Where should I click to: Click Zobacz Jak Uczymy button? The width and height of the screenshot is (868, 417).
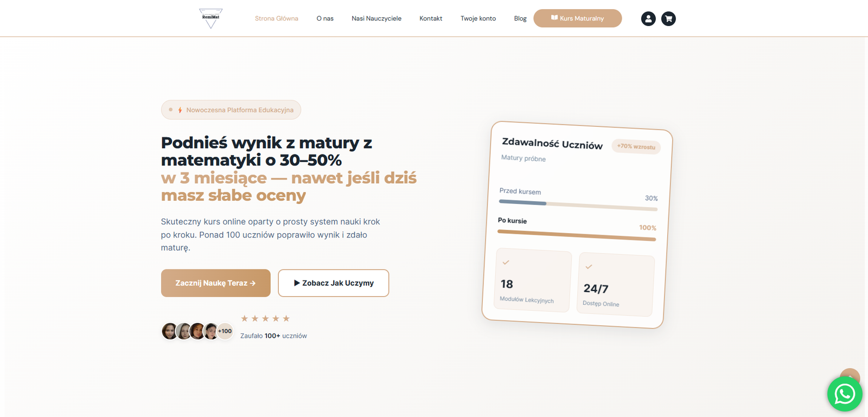[333, 283]
